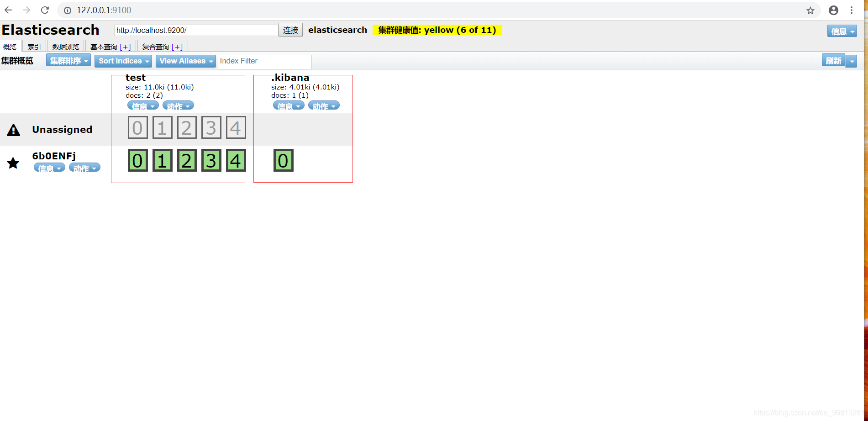Click the test index name
The height and width of the screenshot is (421, 868).
[136, 78]
